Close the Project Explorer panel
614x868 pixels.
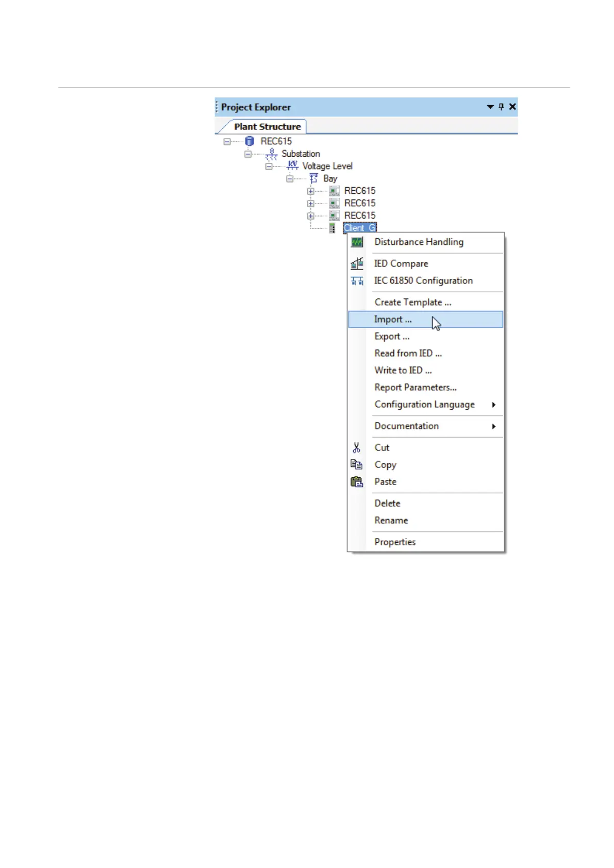[512, 106]
